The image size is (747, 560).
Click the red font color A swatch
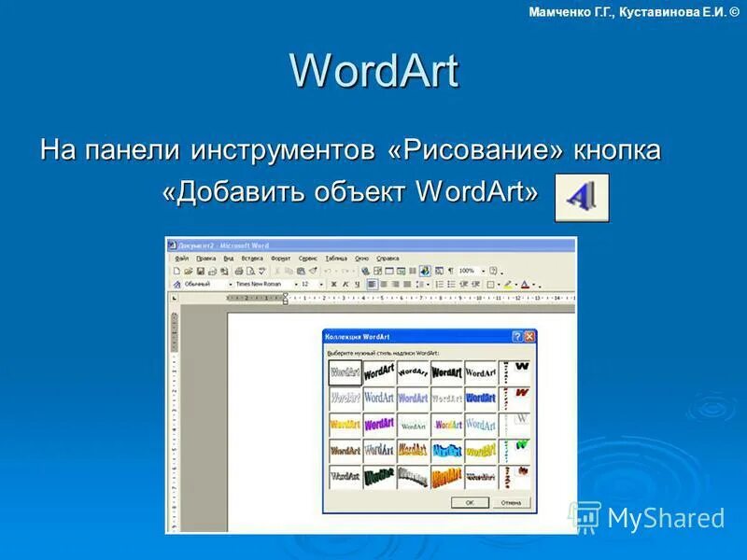[x=525, y=285]
